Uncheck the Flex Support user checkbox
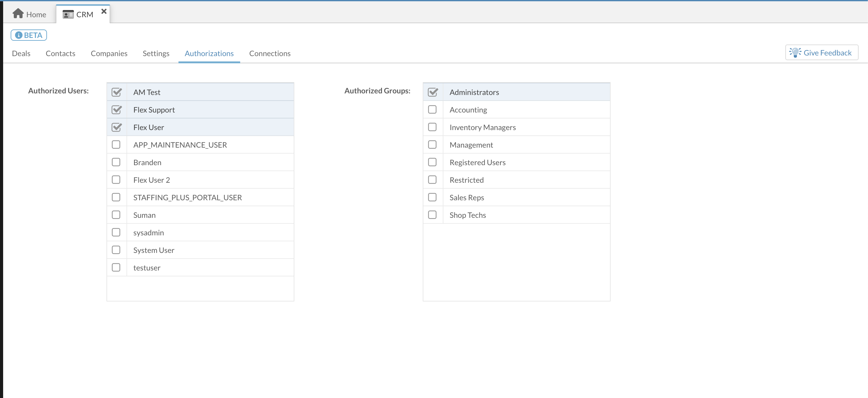Image resolution: width=868 pixels, height=398 pixels. click(116, 110)
